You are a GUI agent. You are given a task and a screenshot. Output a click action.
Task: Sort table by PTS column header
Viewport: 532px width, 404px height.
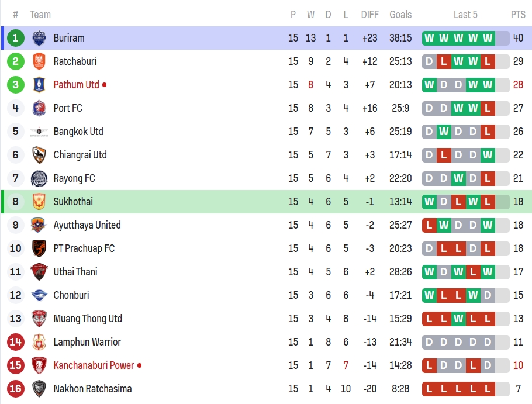click(518, 15)
